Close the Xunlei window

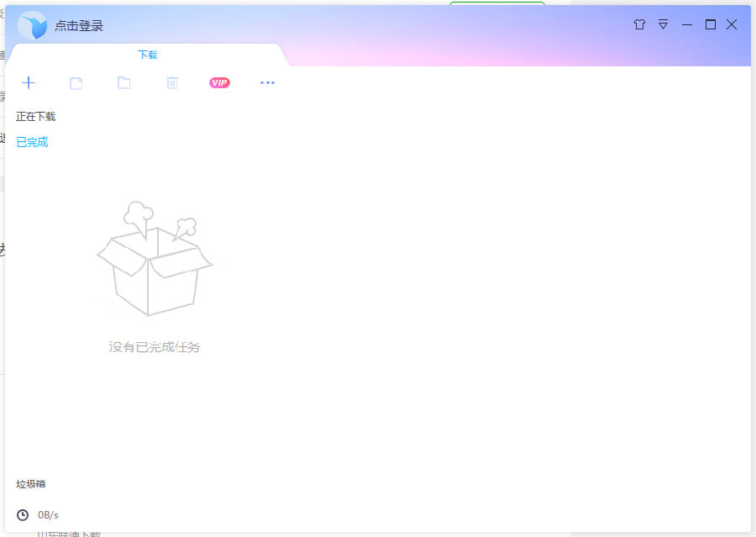(x=732, y=24)
